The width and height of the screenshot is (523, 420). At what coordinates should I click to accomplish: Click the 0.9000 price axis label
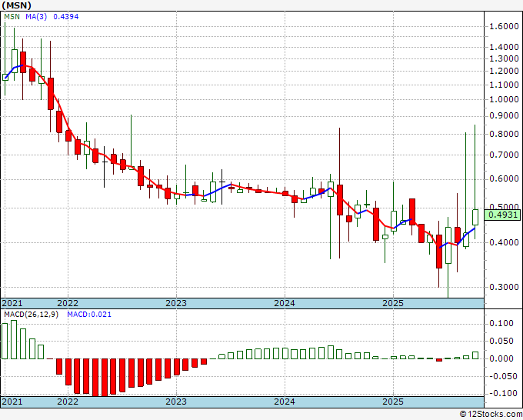coord(504,115)
